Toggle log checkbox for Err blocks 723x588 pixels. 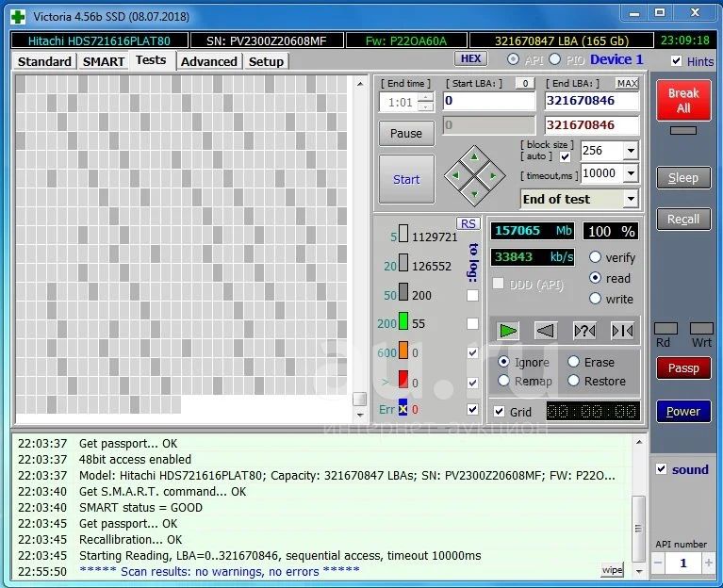[x=472, y=409]
